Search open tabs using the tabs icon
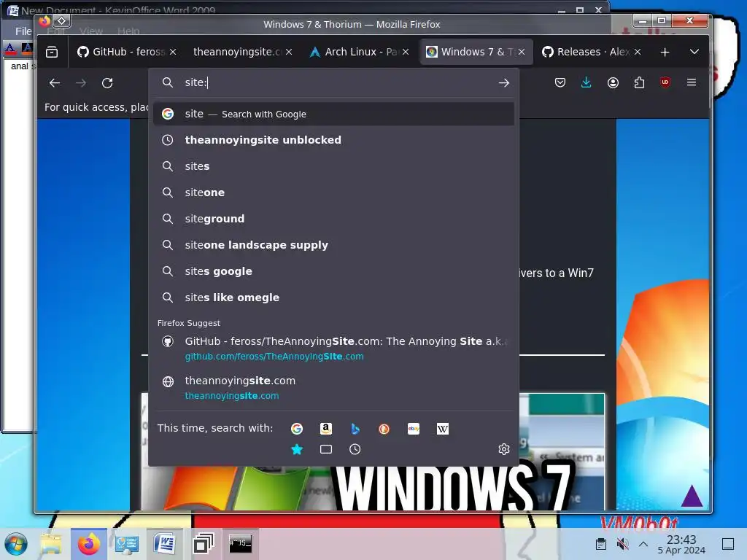747x560 pixels. pos(326,449)
